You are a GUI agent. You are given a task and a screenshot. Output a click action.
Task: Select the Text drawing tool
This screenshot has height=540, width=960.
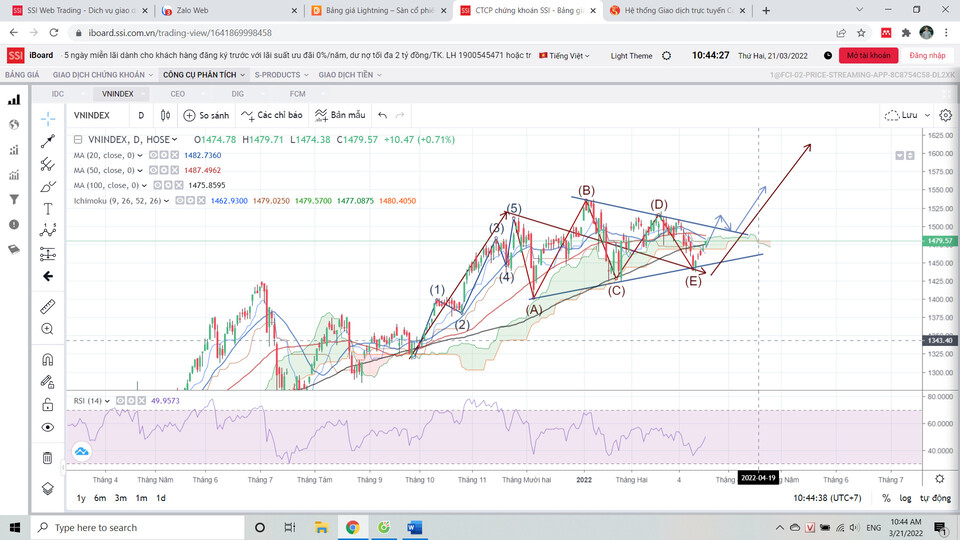click(47, 209)
